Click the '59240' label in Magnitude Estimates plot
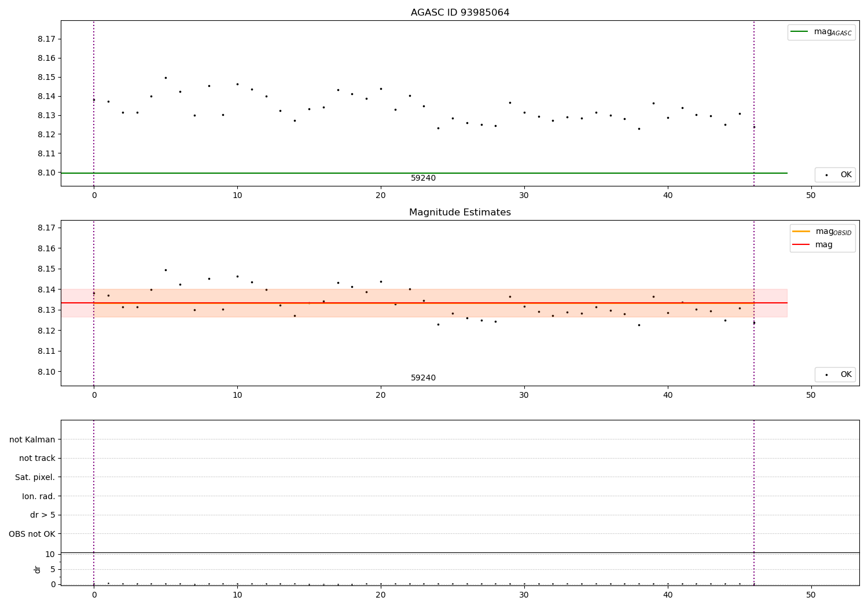 [x=423, y=378]
